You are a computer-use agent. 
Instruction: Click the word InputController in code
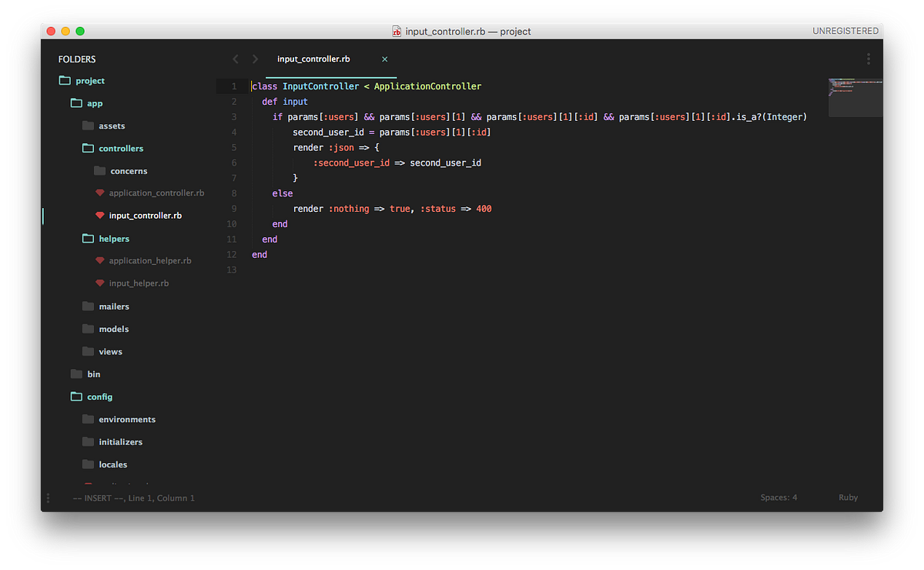[320, 86]
